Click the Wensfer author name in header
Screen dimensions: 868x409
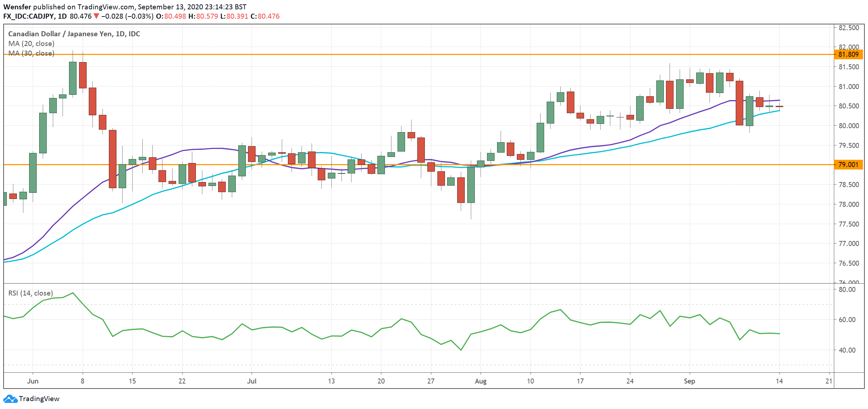(17, 7)
